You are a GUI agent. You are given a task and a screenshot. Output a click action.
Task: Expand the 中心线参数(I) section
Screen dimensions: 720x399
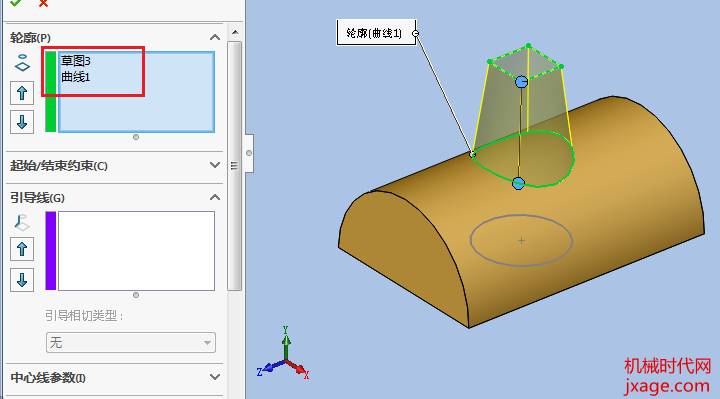pyautogui.click(x=214, y=377)
